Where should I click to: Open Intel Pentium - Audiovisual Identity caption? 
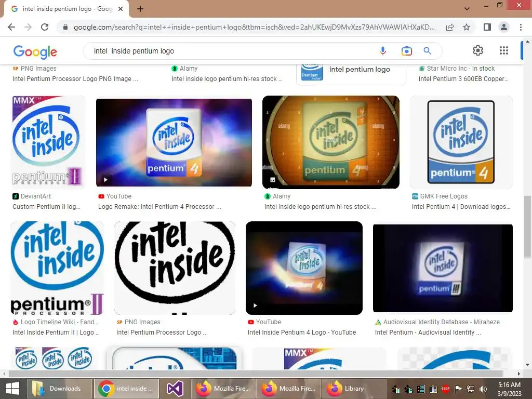(428, 332)
